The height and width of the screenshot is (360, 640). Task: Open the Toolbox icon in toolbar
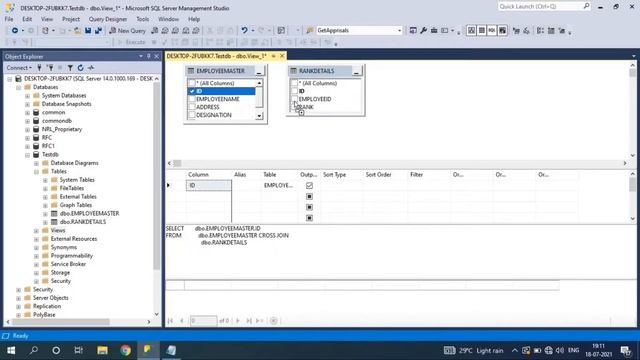pyautogui.click(x=434, y=31)
